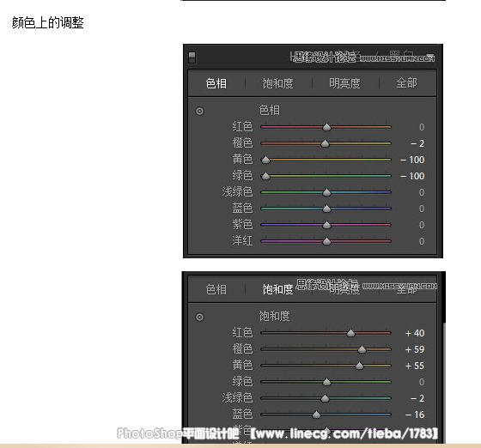Click the 橙色 saturation slider handle
Screen dimensions: 481x448
point(362,349)
